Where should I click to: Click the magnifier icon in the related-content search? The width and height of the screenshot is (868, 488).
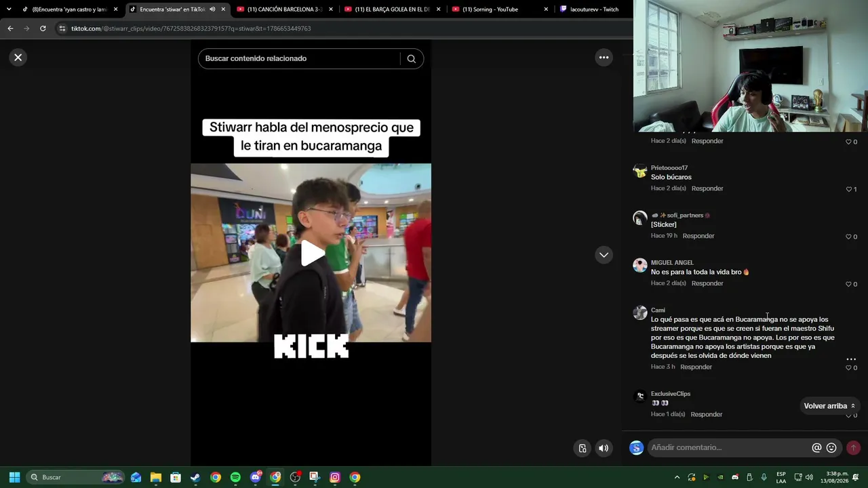(411, 59)
